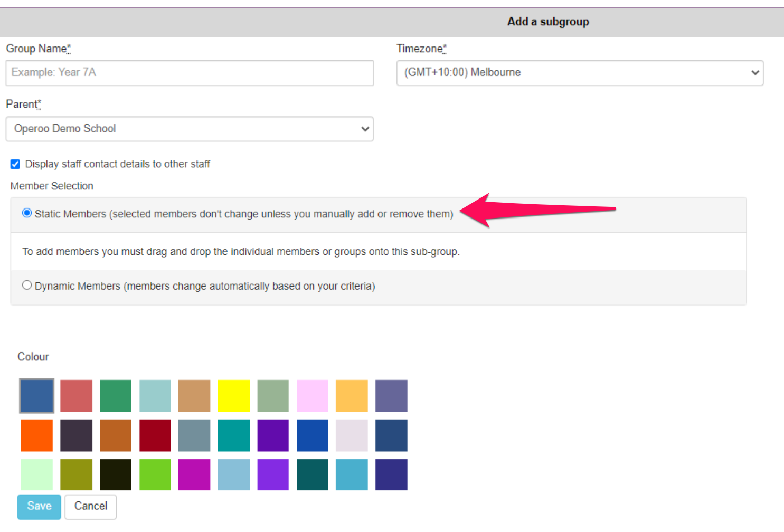
Task: Select the royal blue colour swatch
Action: pyautogui.click(x=313, y=435)
